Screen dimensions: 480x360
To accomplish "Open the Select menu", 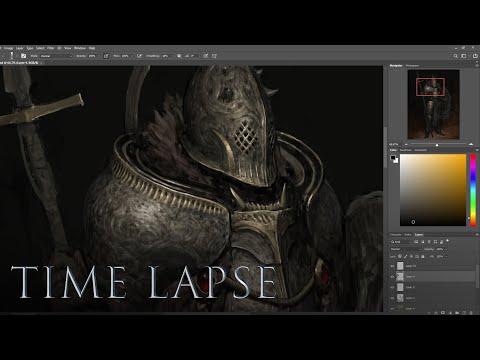I will click(40, 48).
